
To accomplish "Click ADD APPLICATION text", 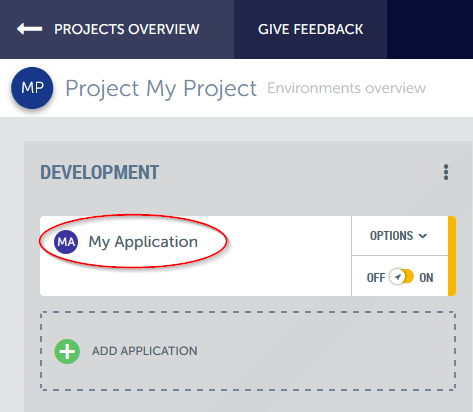I will click(145, 351).
